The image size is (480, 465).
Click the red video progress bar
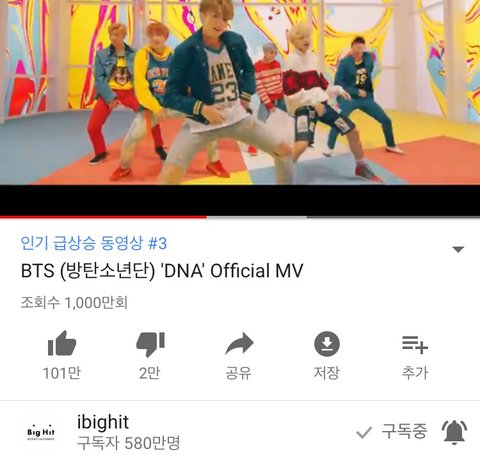[x=103, y=217]
